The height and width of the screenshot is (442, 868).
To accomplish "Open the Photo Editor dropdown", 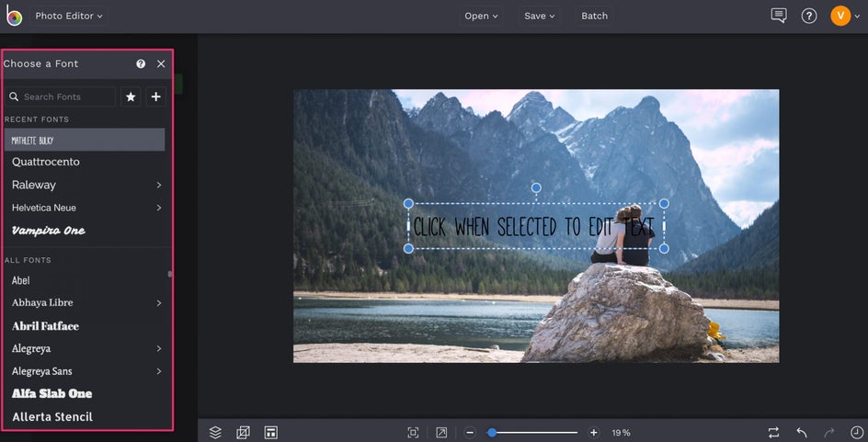I will pos(69,16).
